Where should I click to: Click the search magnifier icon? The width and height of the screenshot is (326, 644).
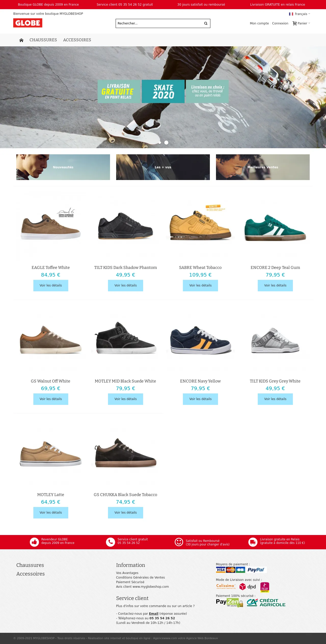click(x=206, y=23)
